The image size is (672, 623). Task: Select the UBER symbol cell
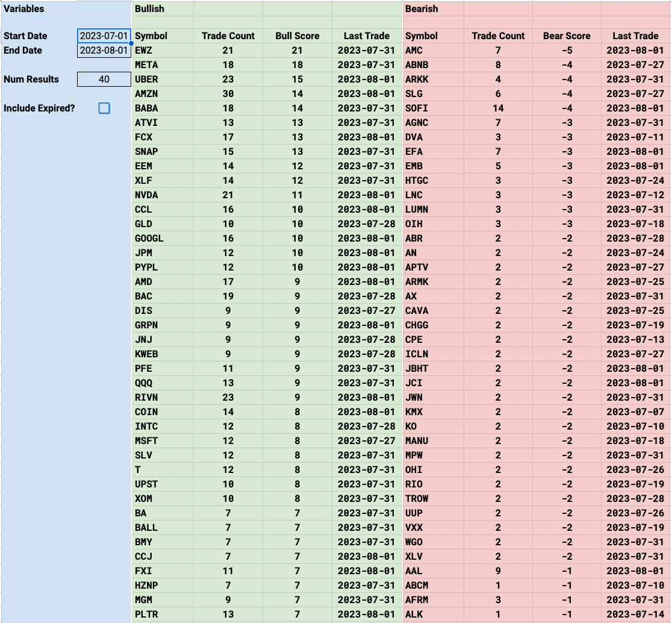(x=163, y=80)
